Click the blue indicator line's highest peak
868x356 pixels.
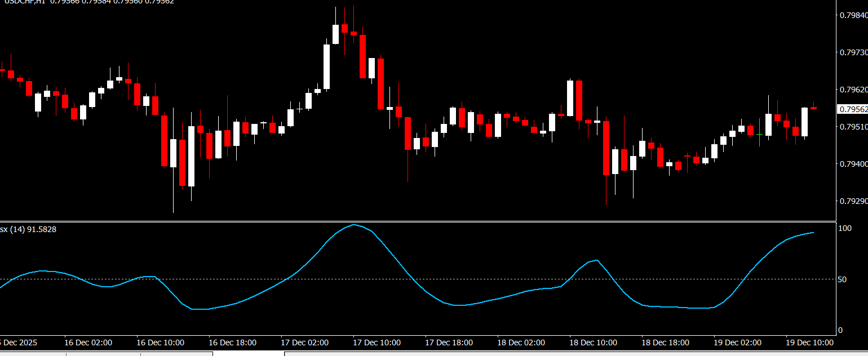click(353, 225)
